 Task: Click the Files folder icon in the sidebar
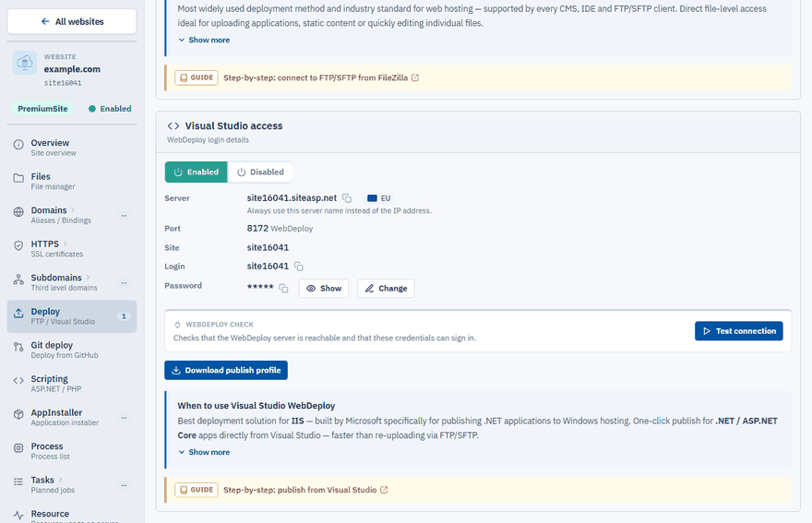point(18,178)
